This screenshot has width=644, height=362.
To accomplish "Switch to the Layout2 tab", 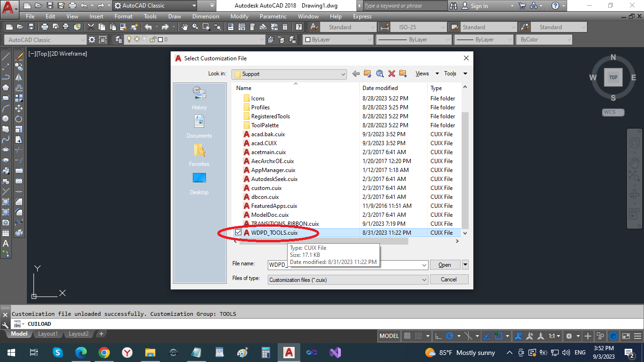I will click(x=79, y=334).
